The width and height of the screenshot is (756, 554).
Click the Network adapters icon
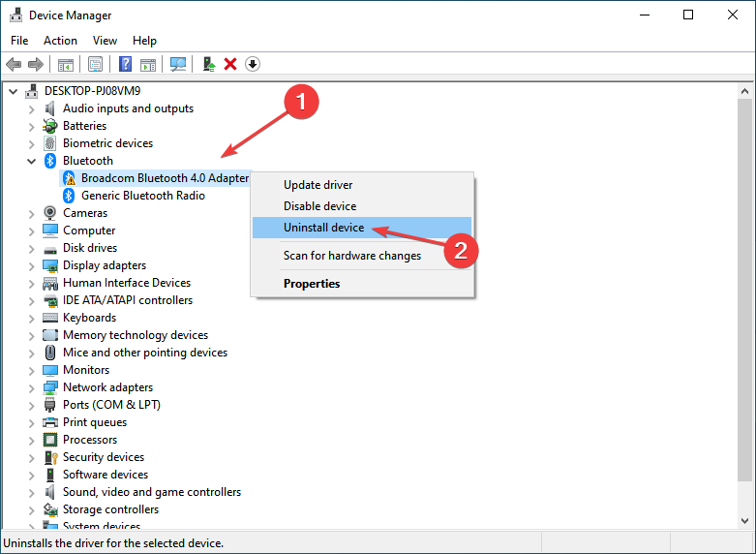50,387
